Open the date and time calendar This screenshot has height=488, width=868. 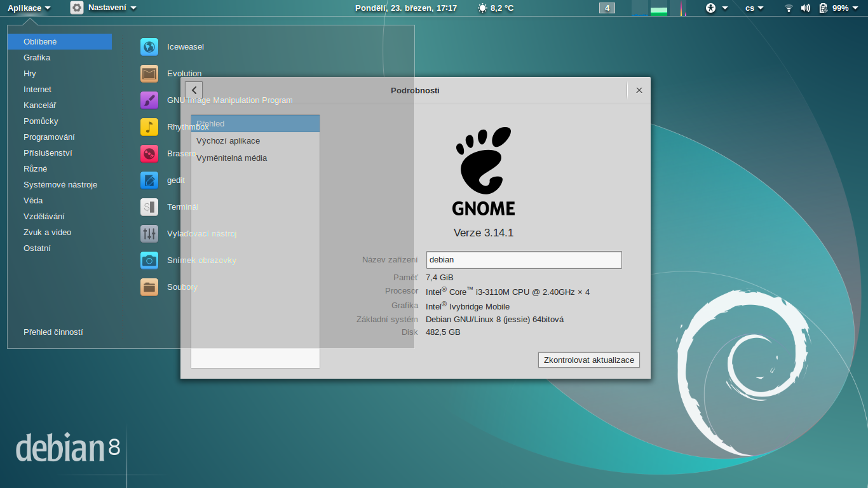[407, 8]
